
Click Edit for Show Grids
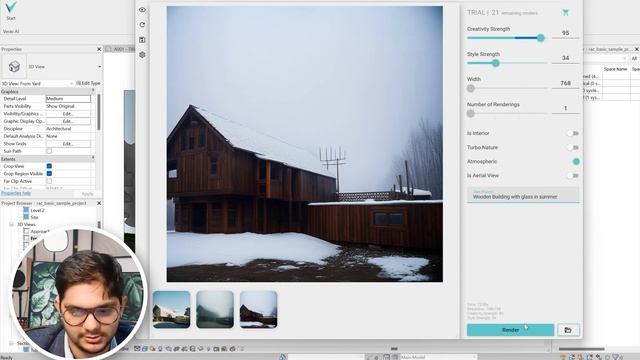tap(68, 144)
